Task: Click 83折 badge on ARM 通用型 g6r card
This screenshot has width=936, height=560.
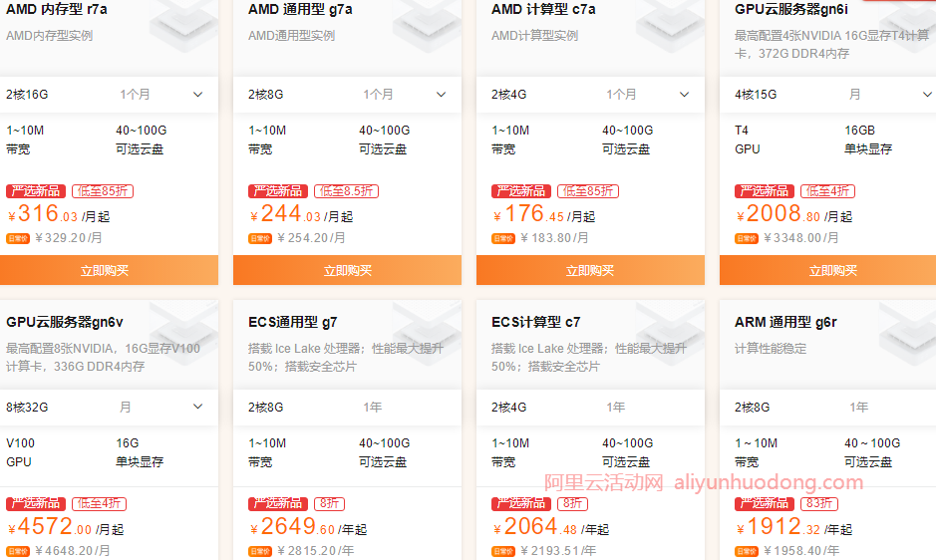Action: [817, 504]
